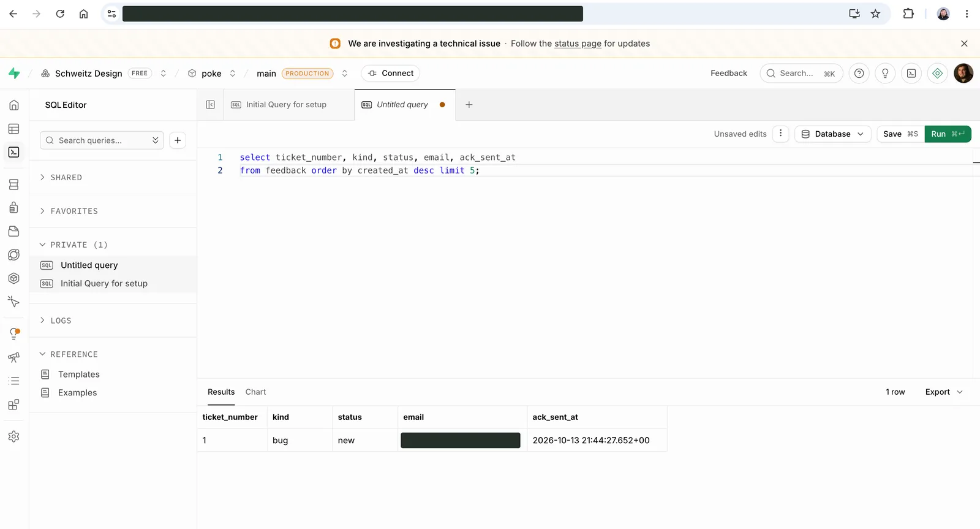This screenshot has width=980, height=529.
Task: Open the Database sidebar icon
Action: (14, 185)
